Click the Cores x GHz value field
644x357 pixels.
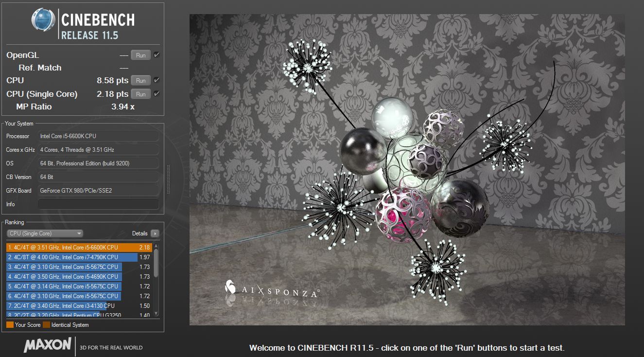pos(98,150)
